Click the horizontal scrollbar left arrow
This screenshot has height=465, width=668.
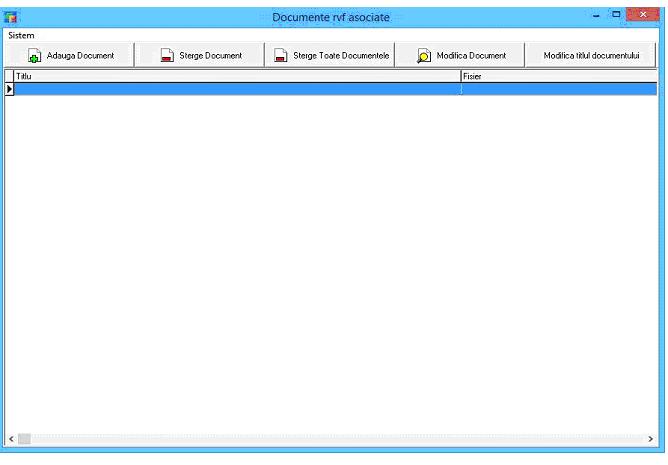click(12, 439)
